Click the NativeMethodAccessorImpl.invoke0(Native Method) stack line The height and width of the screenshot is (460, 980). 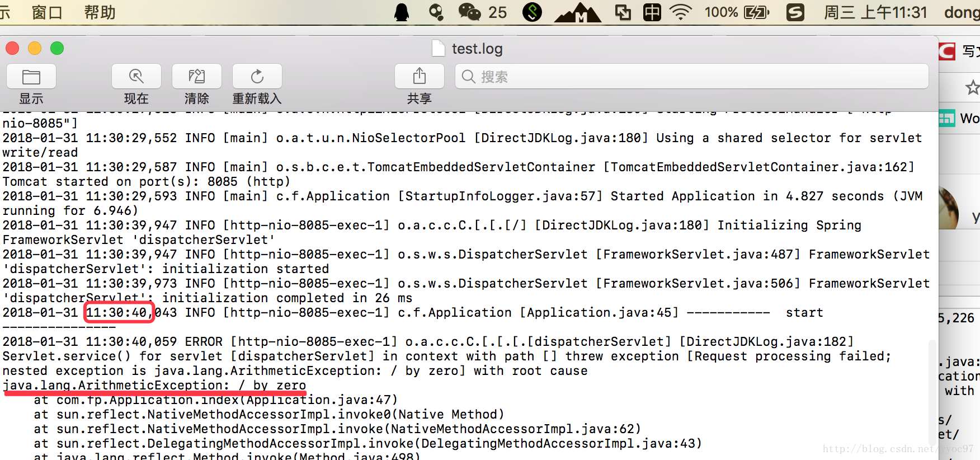(268, 414)
